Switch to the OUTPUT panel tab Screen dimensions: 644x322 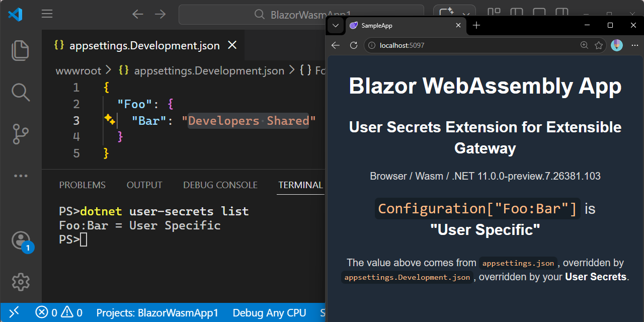[144, 185]
